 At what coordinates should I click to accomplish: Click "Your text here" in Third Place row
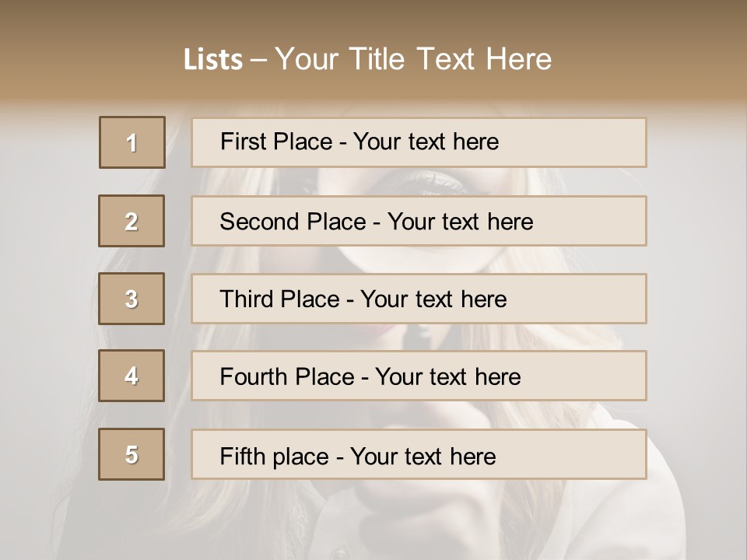point(433,299)
